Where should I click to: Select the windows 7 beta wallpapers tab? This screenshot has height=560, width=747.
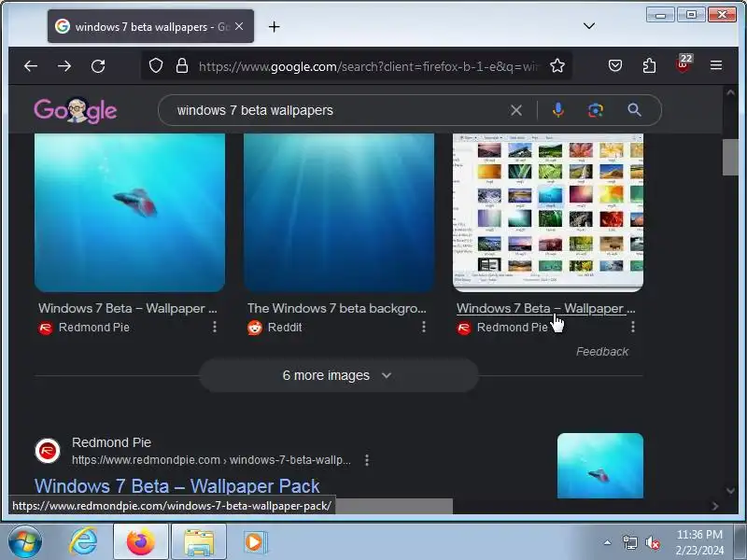pyautogui.click(x=150, y=27)
